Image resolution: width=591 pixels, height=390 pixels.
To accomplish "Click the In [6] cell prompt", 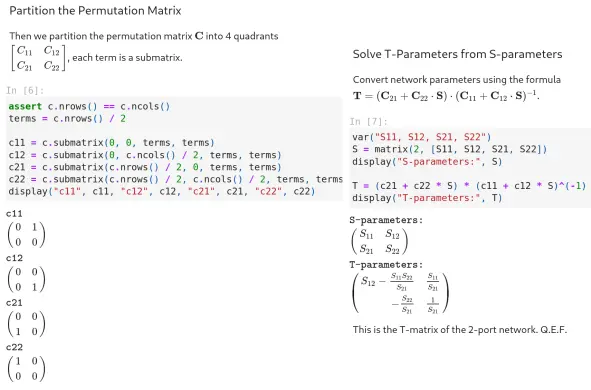I will tap(25, 90).
